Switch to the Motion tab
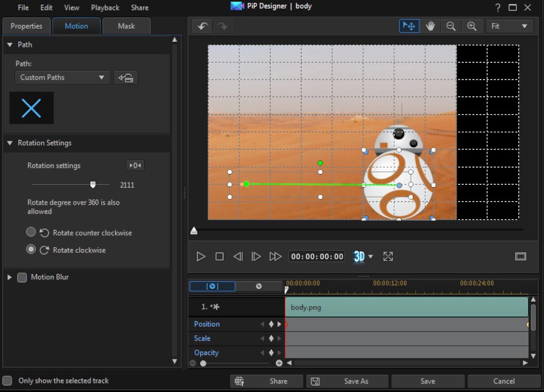The height and width of the screenshot is (392, 544). click(x=76, y=26)
